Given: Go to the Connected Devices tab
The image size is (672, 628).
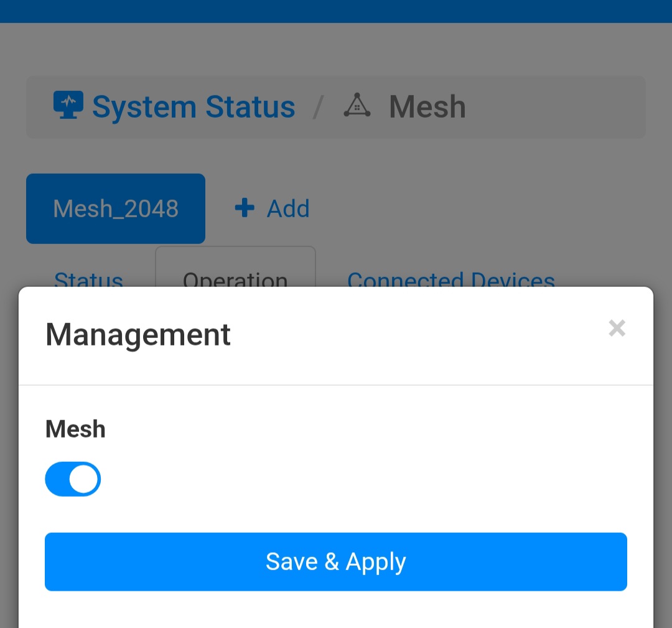Looking at the screenshot, I should point(450,278).
